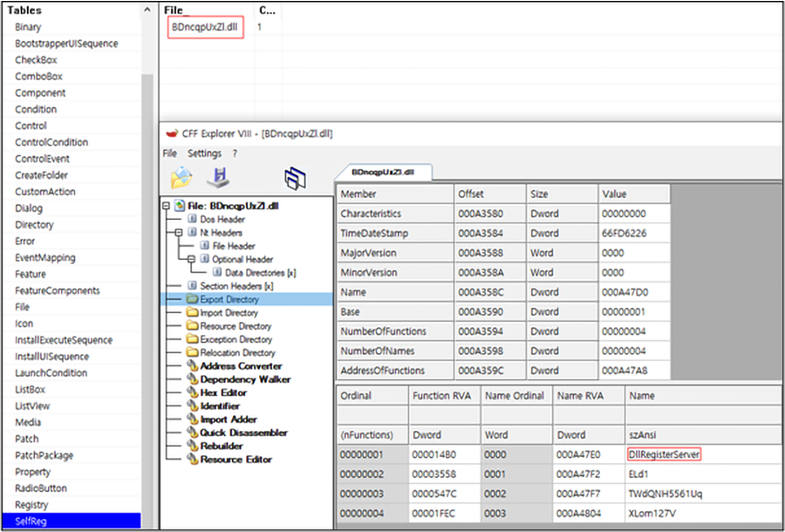Click the XLom127V export name

pyautogui.click(x=653, y=514)
